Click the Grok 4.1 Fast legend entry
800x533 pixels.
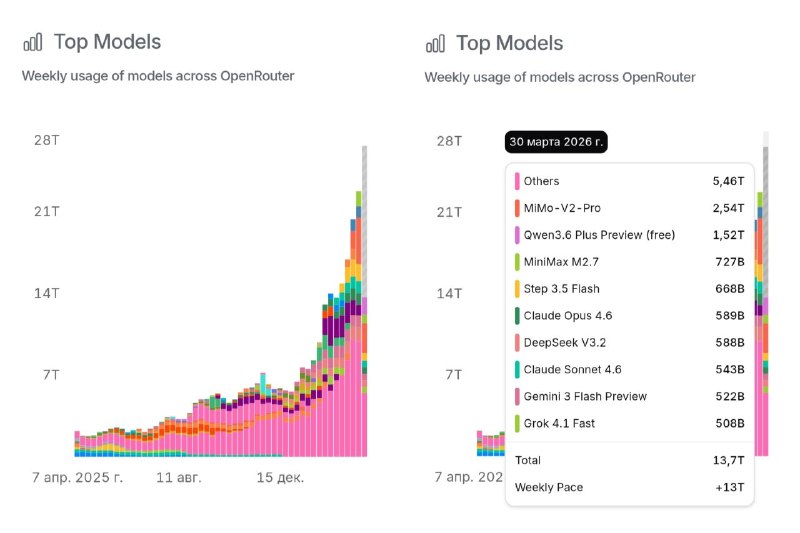559,423
